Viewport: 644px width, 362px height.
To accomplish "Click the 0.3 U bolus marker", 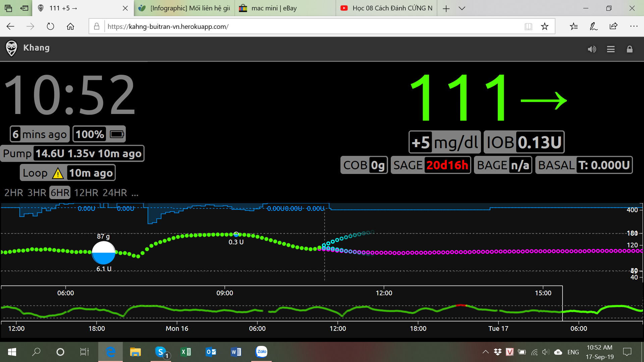I will point(236,234).
